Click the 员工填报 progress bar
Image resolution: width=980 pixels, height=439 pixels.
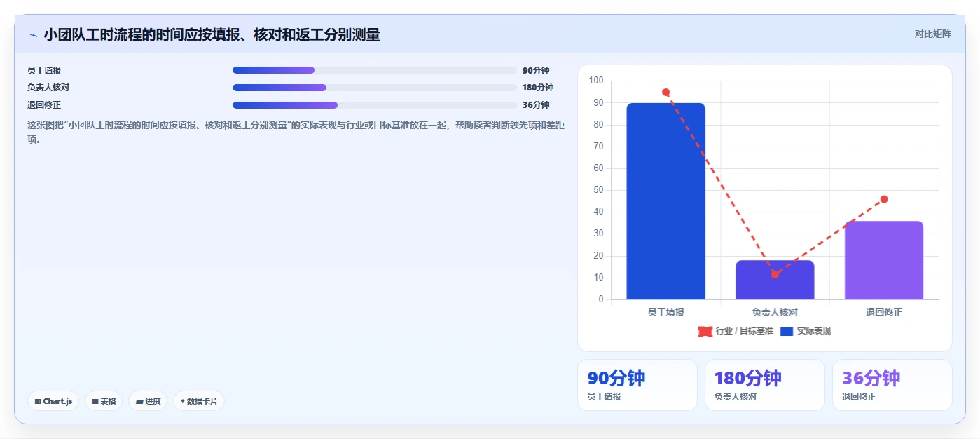coord(374,70)
